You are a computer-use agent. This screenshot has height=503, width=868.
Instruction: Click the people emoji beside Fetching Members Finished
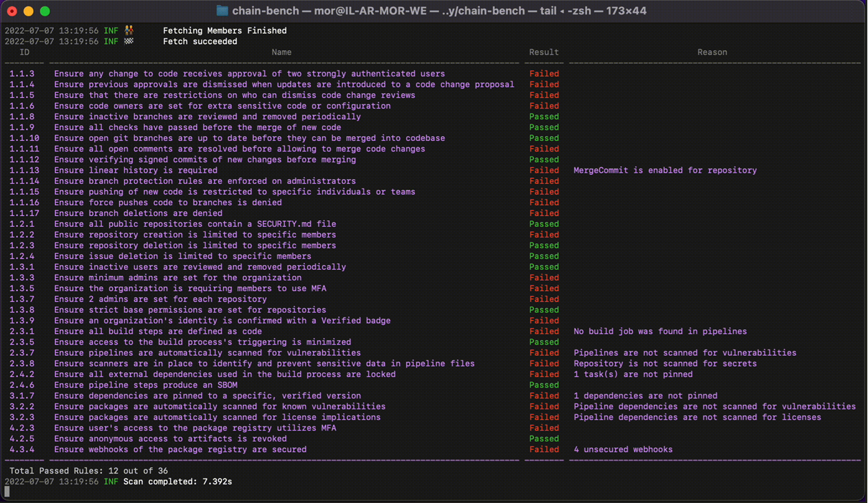point(129,30)
